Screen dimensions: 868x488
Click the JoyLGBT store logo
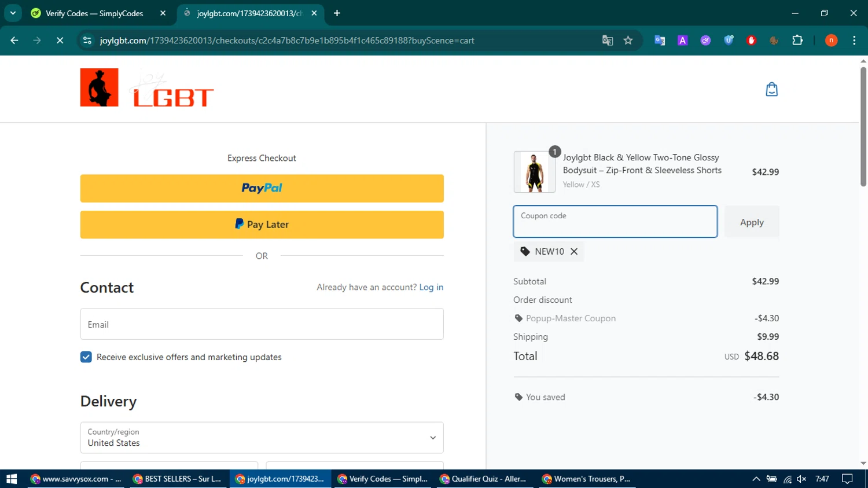[x=147, y=87]
